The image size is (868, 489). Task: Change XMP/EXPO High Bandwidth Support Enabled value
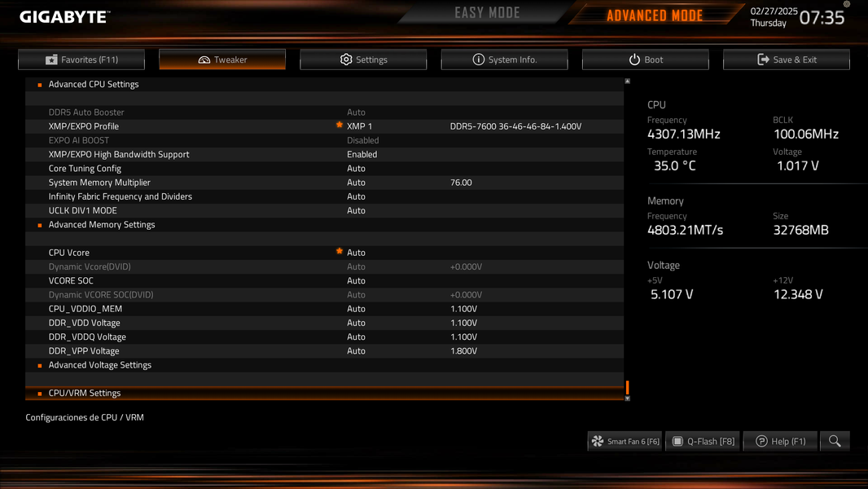362,155
